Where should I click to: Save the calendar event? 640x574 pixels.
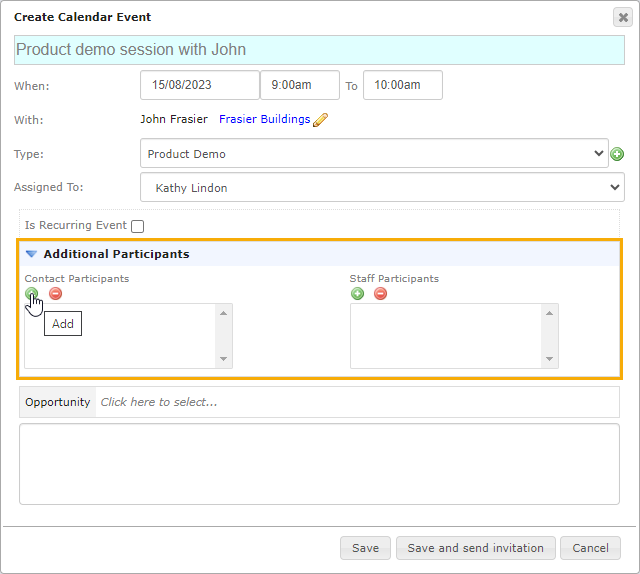(365, 548)
